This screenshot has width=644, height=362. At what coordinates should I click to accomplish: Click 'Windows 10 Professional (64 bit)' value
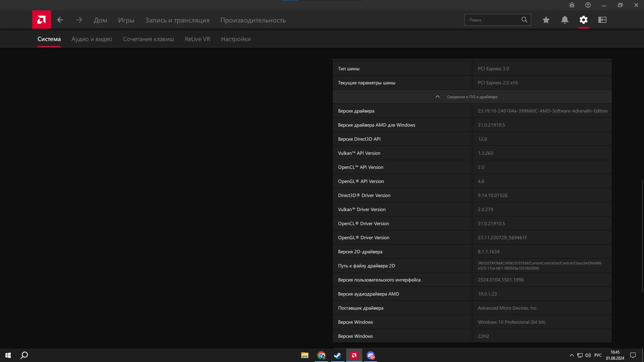point(512,322)
